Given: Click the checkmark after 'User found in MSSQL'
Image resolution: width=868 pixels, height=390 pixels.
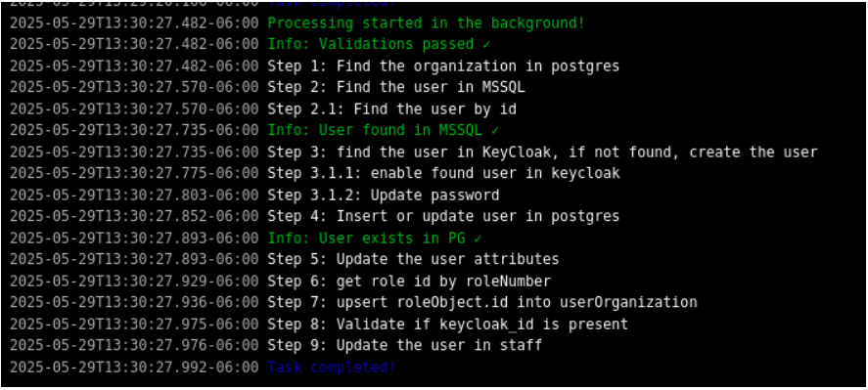Looking at the screenshot, I should pyautogui.click(x=495, y=131).
